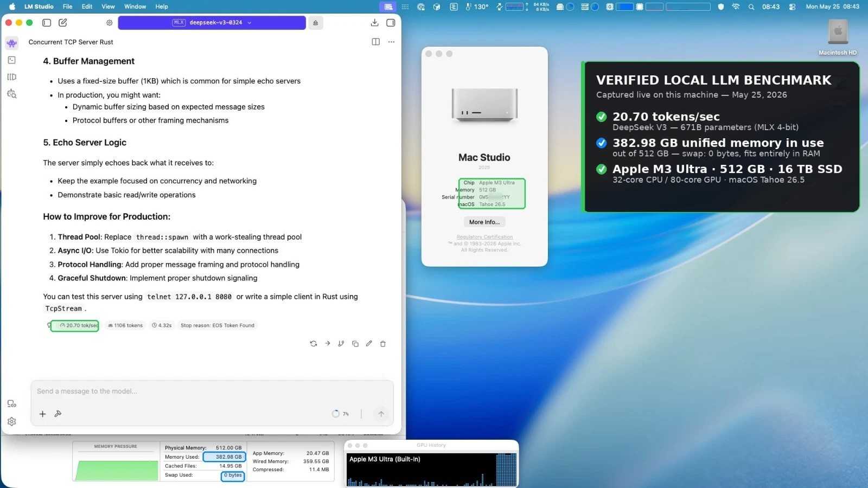Screen dimensions: 868x488
Task: Click the menu bar clock showing Mon May 25
Action: tap(833, 7)
